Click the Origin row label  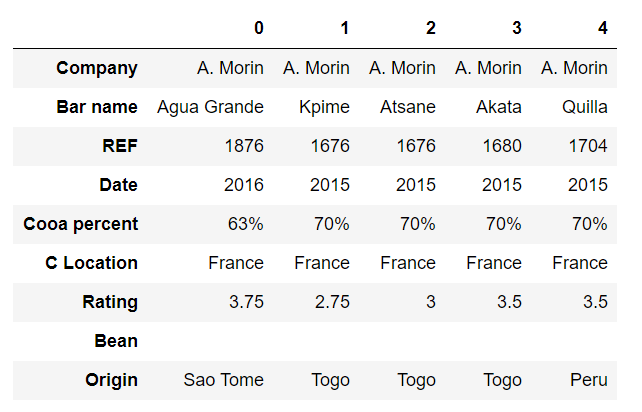(x=112, y=380)
